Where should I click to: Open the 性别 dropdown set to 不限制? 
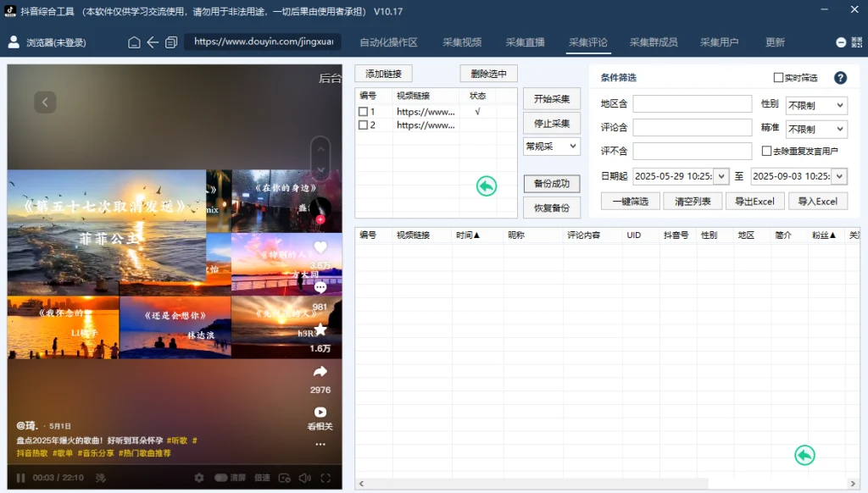pyautogui.click(x=816, y=105)
